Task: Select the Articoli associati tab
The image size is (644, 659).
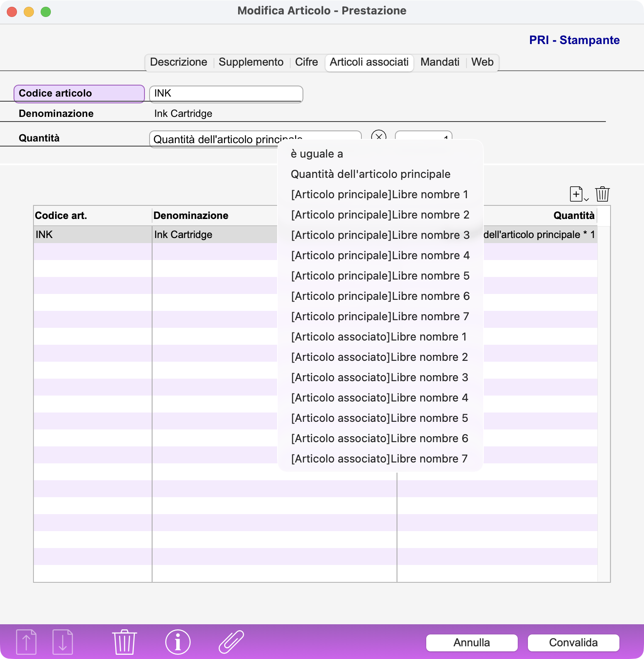Action: coord(369,63)
